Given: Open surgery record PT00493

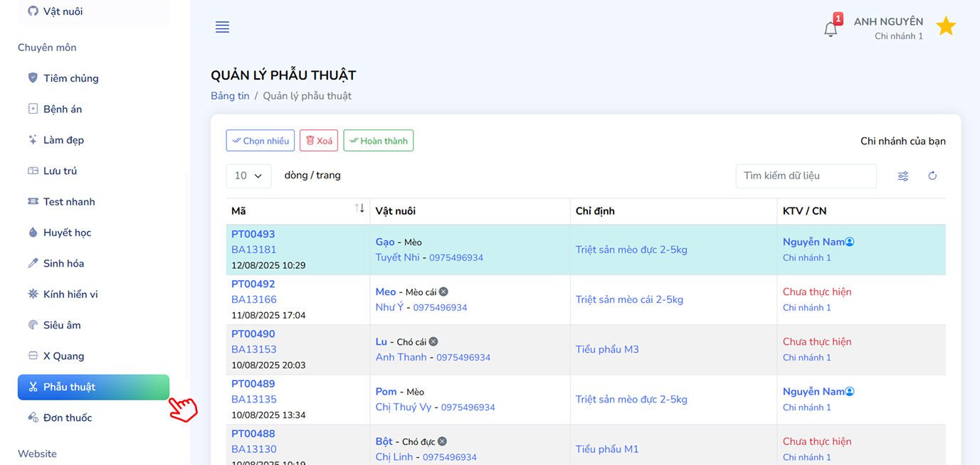Looking at the screenshot, I should (253, 234).
